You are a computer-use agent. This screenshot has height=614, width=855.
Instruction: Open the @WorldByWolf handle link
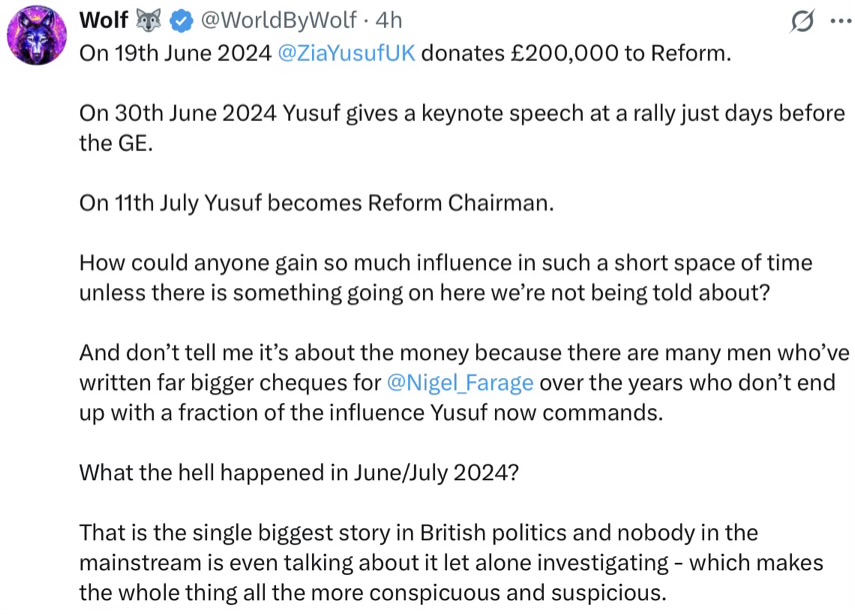[x=279, y=21]
